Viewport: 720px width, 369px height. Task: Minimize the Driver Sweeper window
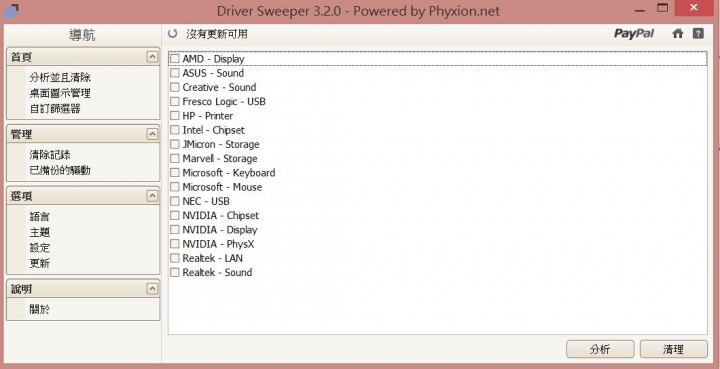click(x=640, y=9)
